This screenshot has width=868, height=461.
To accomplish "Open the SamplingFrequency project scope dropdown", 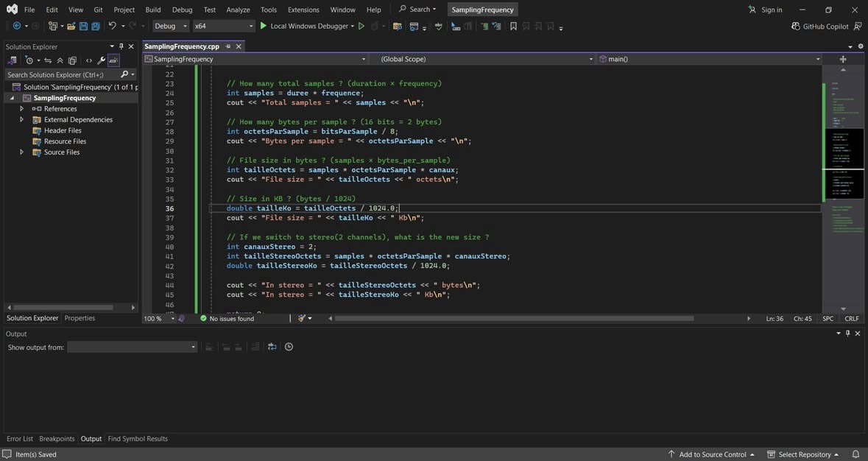I will coord(255,59).
